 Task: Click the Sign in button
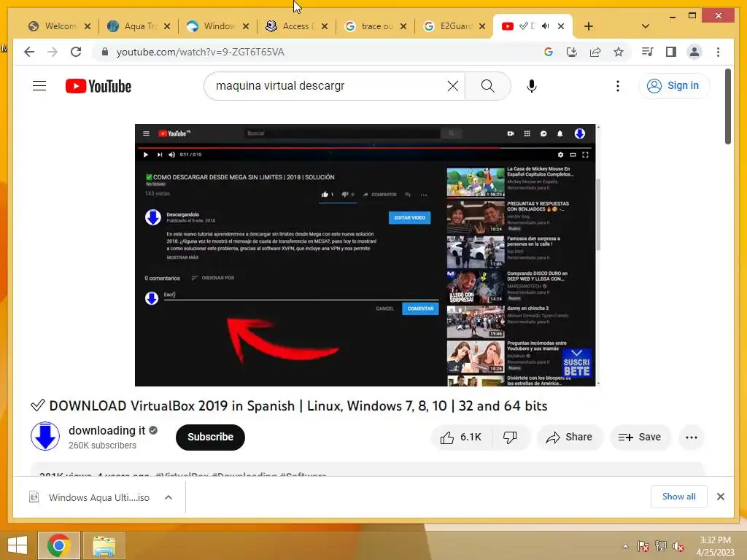coord(673,86)
